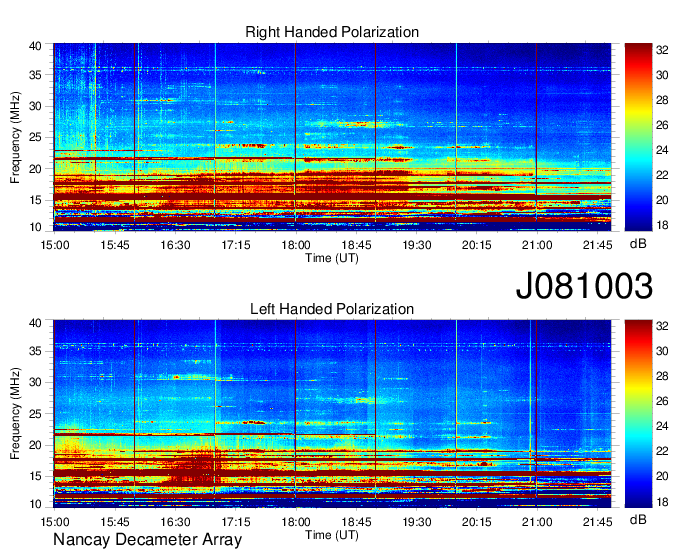The width and height of the screenshot is (680, 552).
Task: Click 30 MHz tick on lower frequency axis
Action: [x=35, y=382]
